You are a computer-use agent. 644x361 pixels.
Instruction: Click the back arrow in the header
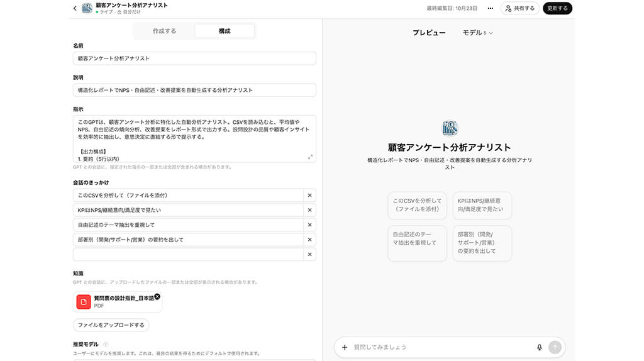[75, 8]
